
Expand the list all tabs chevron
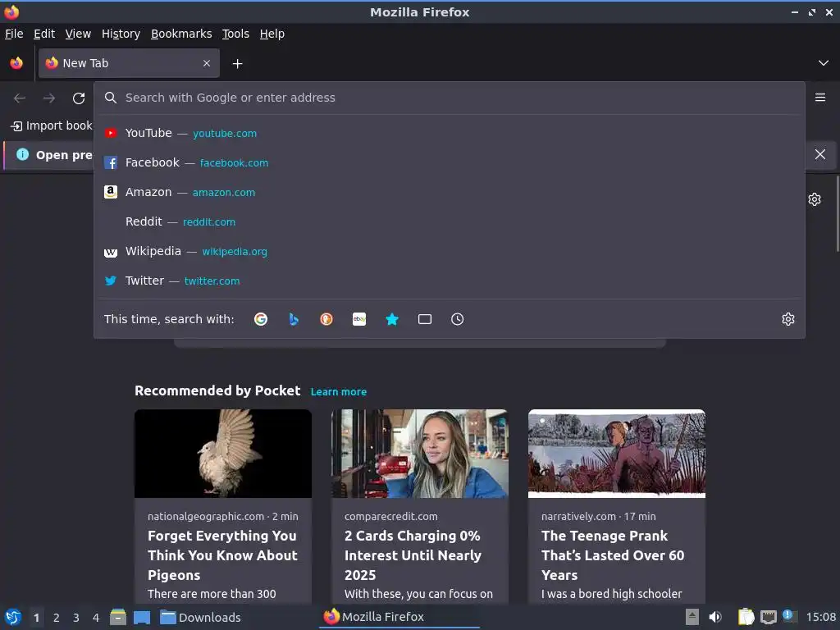pos(824,63)
